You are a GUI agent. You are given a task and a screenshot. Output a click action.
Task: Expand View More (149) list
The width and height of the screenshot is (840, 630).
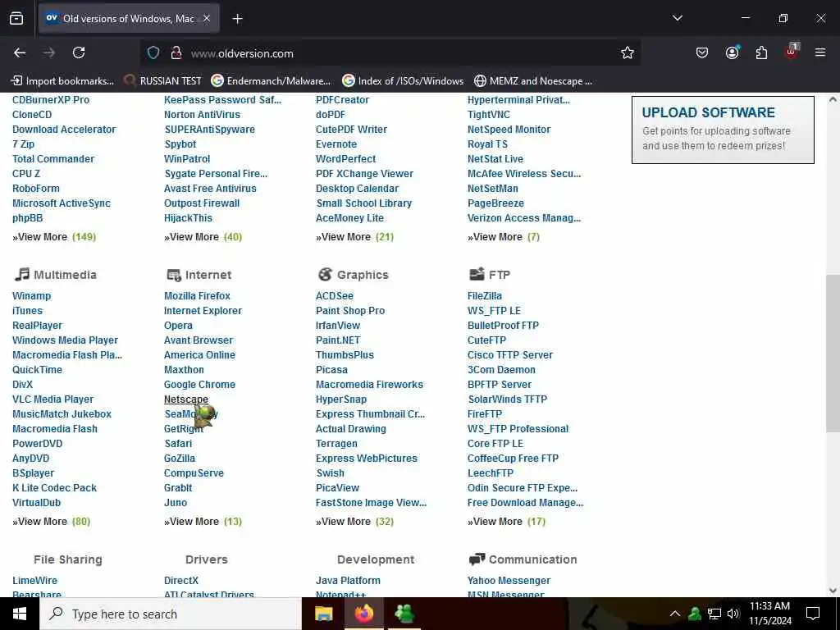point(54,237)
